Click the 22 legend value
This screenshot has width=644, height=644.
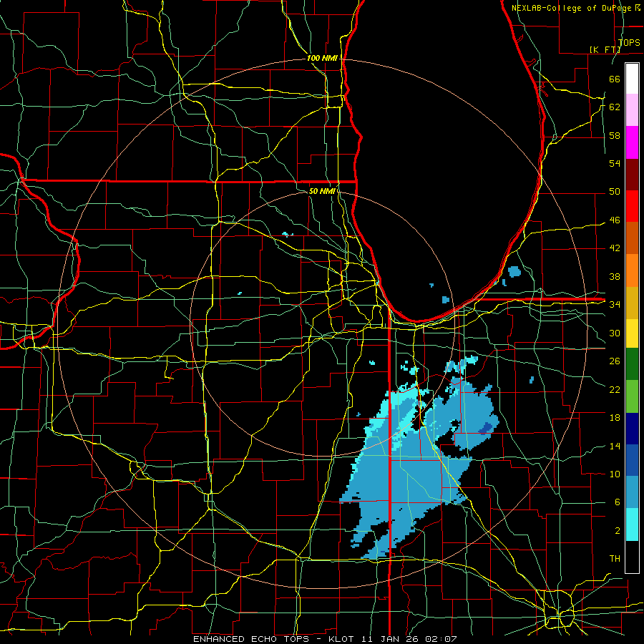[x=615, y=389]
